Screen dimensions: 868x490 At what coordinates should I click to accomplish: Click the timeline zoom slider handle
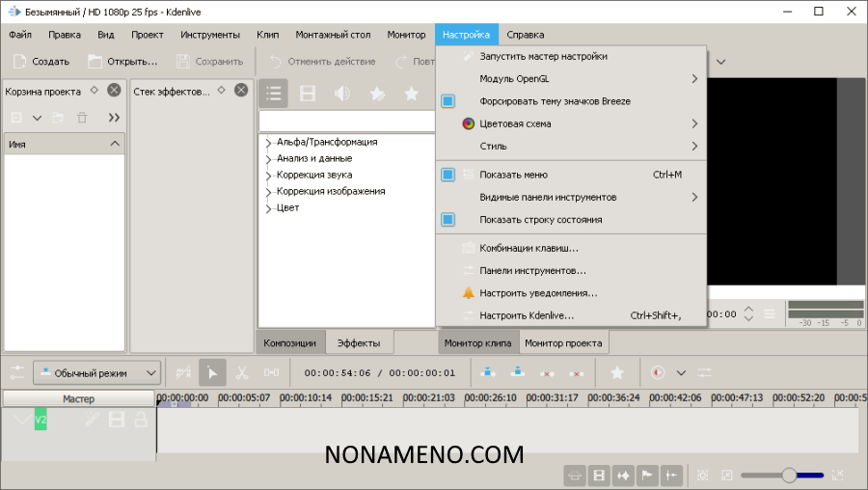click(x=789, y=475)
